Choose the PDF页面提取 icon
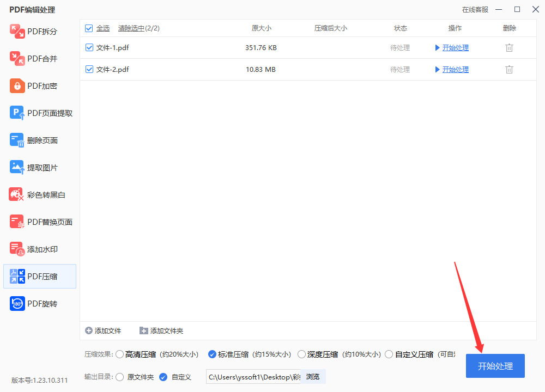The image size is (545, 392). 17,113
